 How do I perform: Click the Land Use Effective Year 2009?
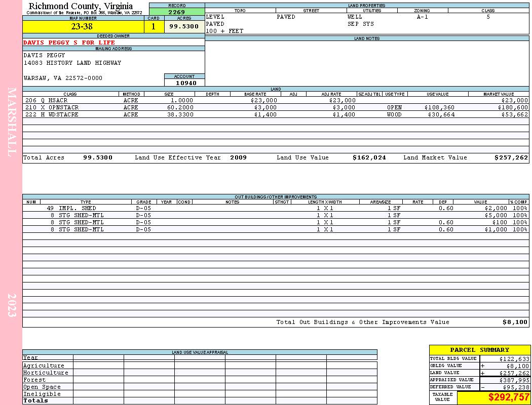[238, 157]
